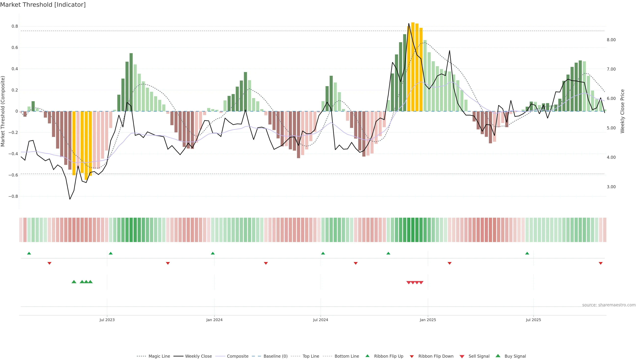Click the leftmost green buy signal triangle
644x362 pixels.
tap(74, 282)
